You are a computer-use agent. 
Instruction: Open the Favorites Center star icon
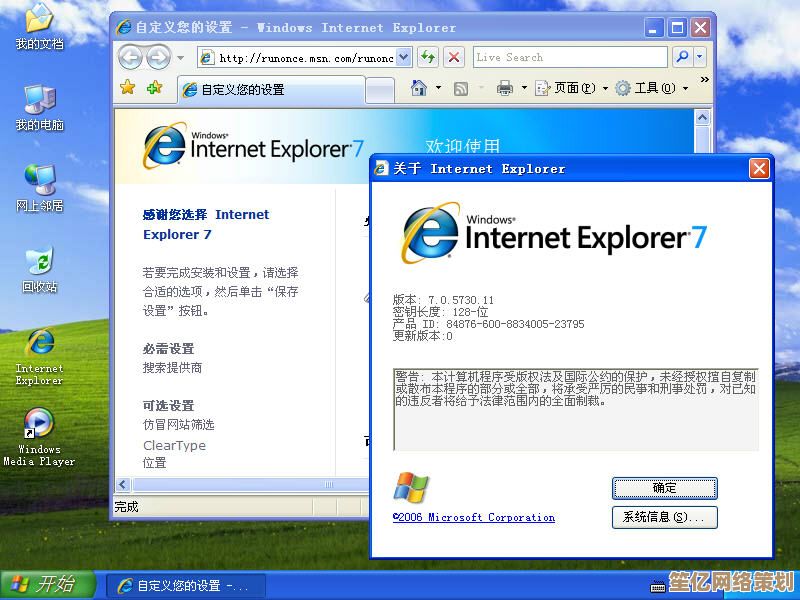(128, 88)
